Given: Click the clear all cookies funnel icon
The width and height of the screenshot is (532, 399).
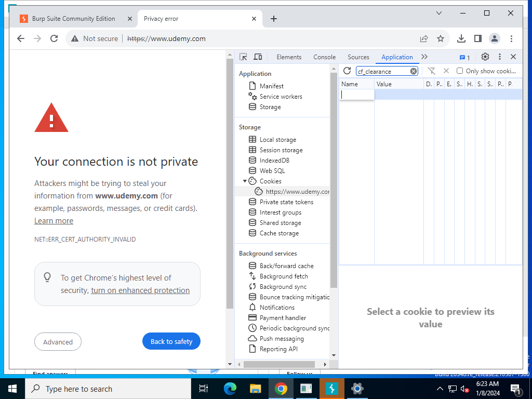Looking at the screenshot, I should 431,71.
